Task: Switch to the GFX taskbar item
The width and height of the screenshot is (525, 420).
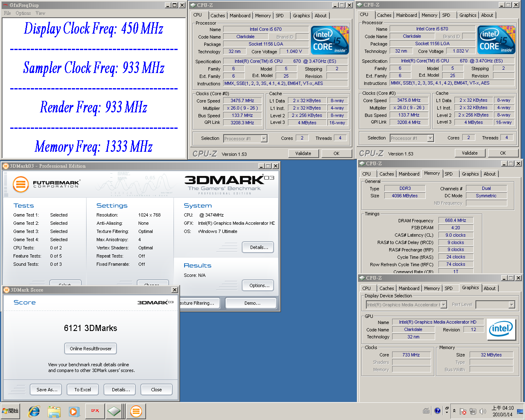Action: tap(95, 411)
